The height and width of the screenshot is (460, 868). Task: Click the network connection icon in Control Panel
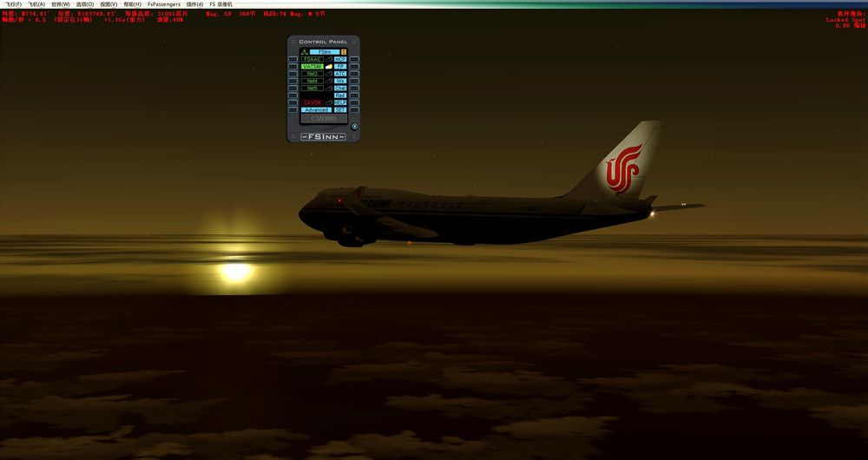pyautogui.click(x=303, y=52)
